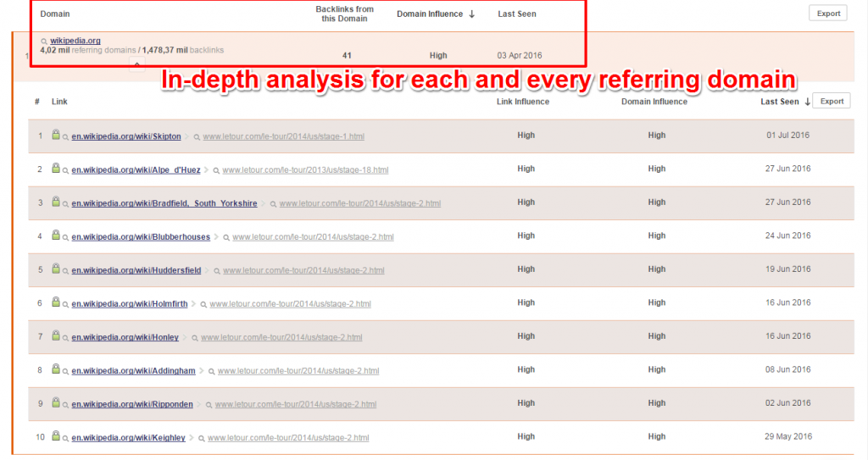This screenshot has width=868, height=460.
Task: Click magnifier icon before wiki/Huddersfield link
Action: pyautogui.click(x=65, y=271)
